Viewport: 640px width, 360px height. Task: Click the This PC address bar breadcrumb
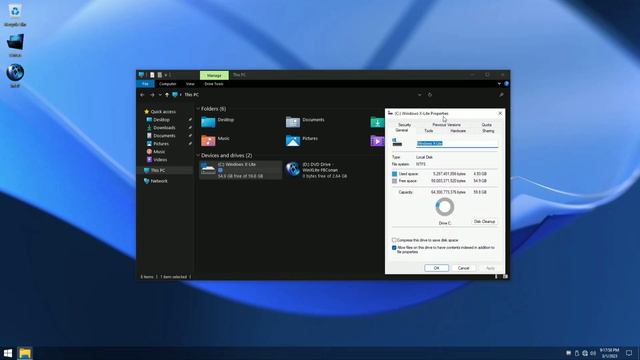191,95
